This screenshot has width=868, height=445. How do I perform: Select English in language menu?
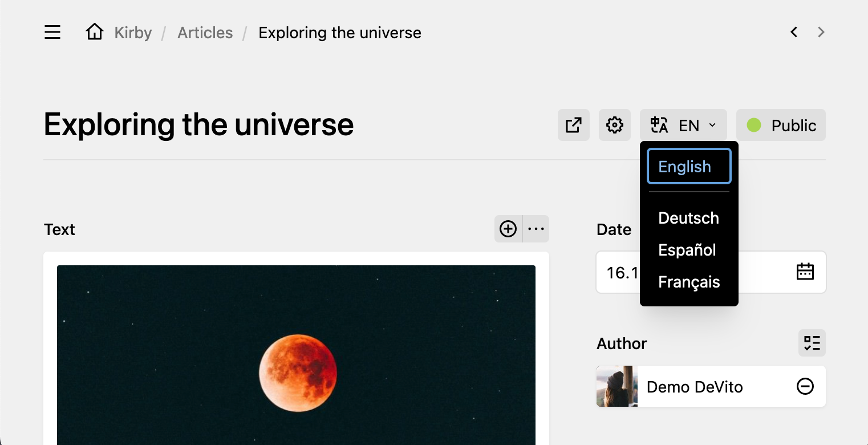click(x=689, y=167)
